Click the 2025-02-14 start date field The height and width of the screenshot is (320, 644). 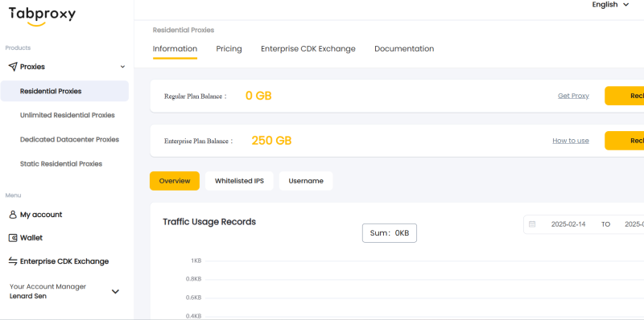pos(568,224)
